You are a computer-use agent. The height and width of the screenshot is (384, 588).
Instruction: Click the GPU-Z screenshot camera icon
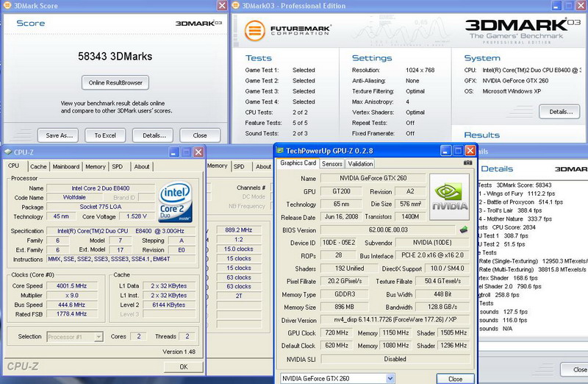[x=467, y=163]
